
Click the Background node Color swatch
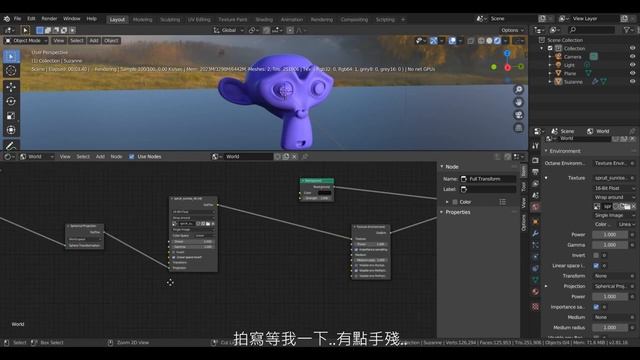(324, 193)
